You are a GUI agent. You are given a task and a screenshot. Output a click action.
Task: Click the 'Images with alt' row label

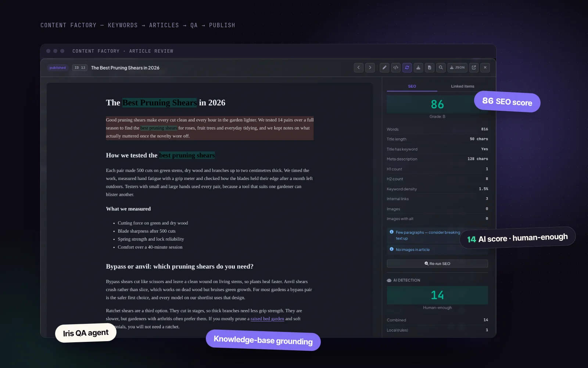(x=400, y=219)
